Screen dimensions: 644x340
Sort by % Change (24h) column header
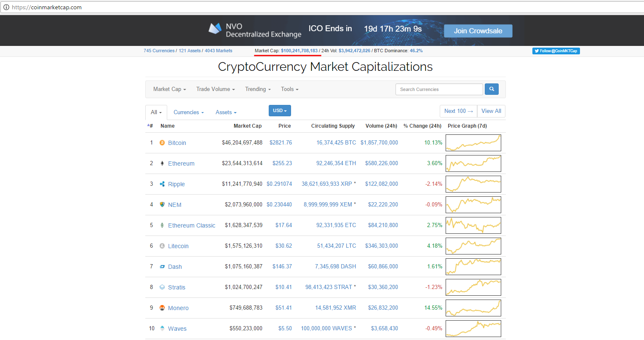pyautogui.click(x=422, y=126)
